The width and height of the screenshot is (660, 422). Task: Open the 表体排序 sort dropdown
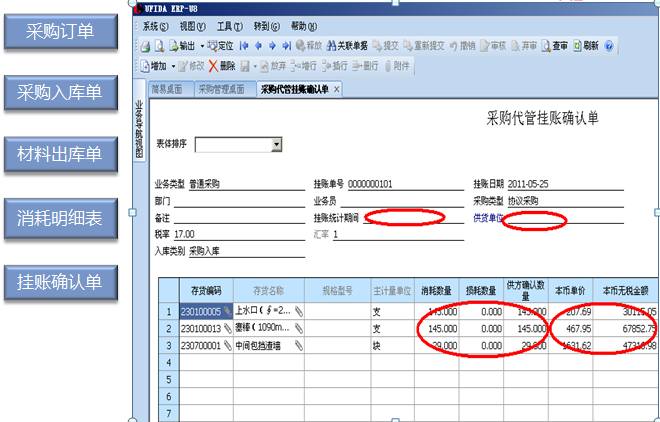[276, 145]
